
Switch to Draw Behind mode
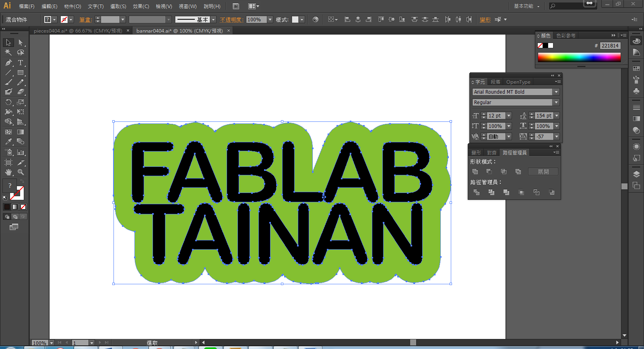point(15,217)
